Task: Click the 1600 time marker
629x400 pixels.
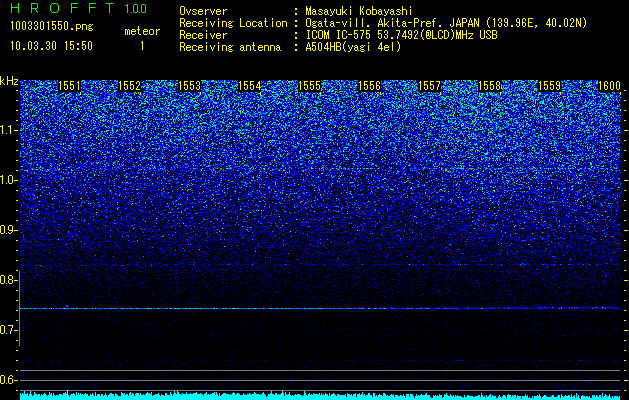Action: 609,86
